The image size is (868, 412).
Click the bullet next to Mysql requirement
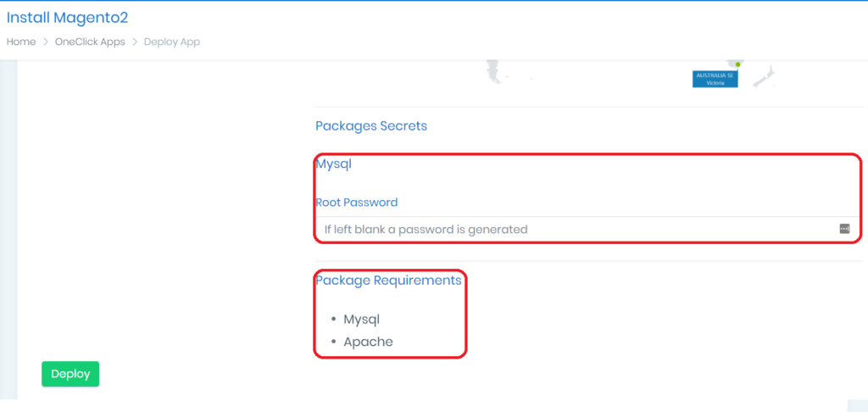(x=332, y=320)
